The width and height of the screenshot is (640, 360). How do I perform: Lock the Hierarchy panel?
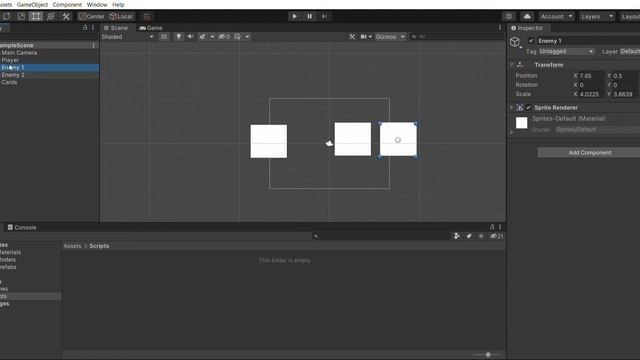[85, 28]
